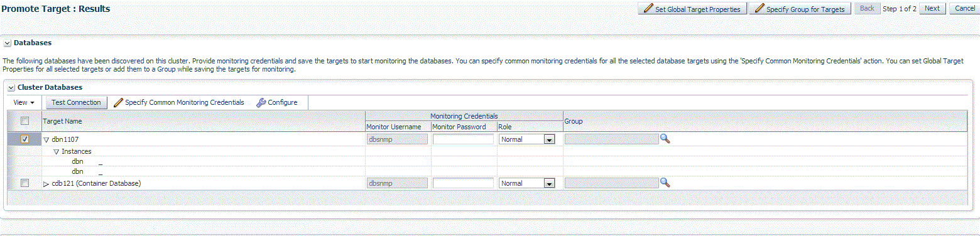Image resolution: width=980 pixels, height=236 pixels.
Task: Click the Cancel button
Action: tap(965, 9)
